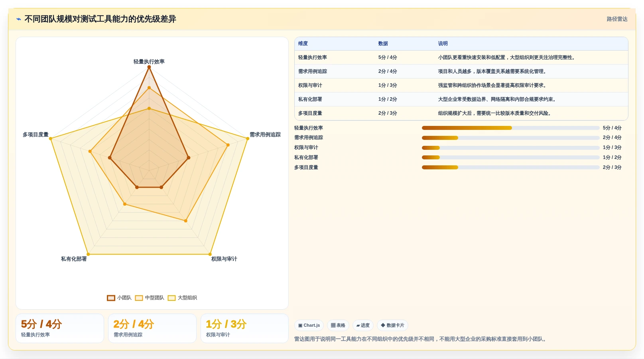
Task: Open the 5分 / 4分 轻量执行效率 data card
Action: coord(60,328)
